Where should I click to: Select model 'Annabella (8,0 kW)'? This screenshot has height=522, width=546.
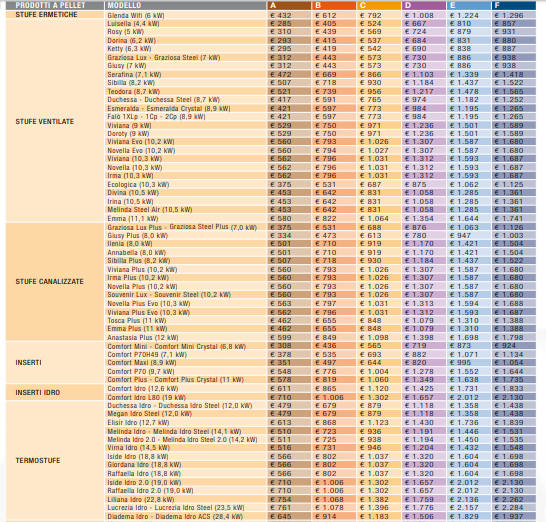tap(136, 253)
